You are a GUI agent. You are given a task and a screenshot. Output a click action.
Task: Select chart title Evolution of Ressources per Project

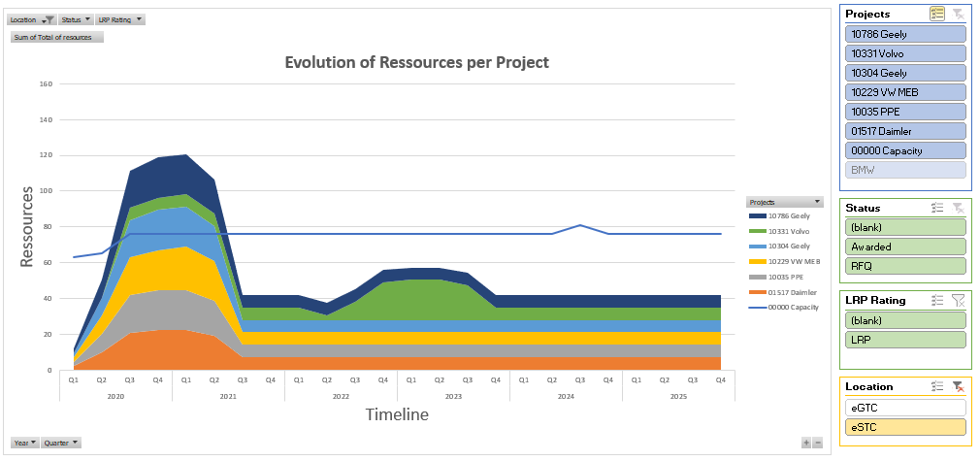pyautogui.click(x=417, y=62)
